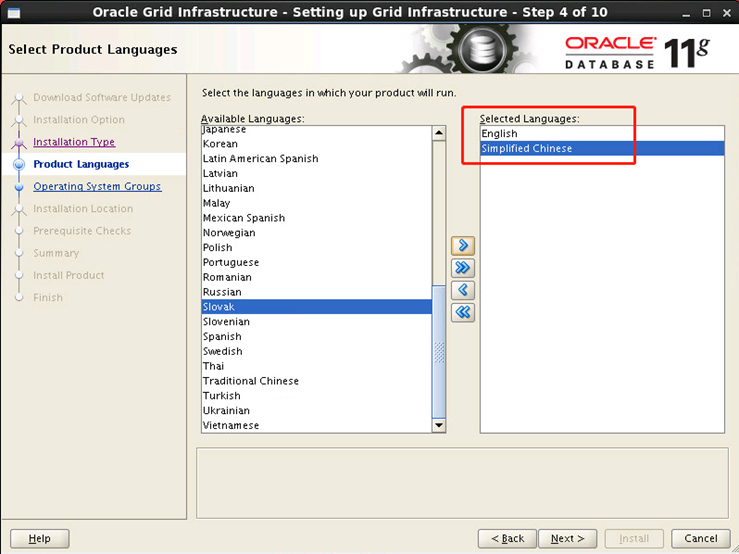Select Russian in available languages
This screenshot has height=554, width=739.
point(316,292)
